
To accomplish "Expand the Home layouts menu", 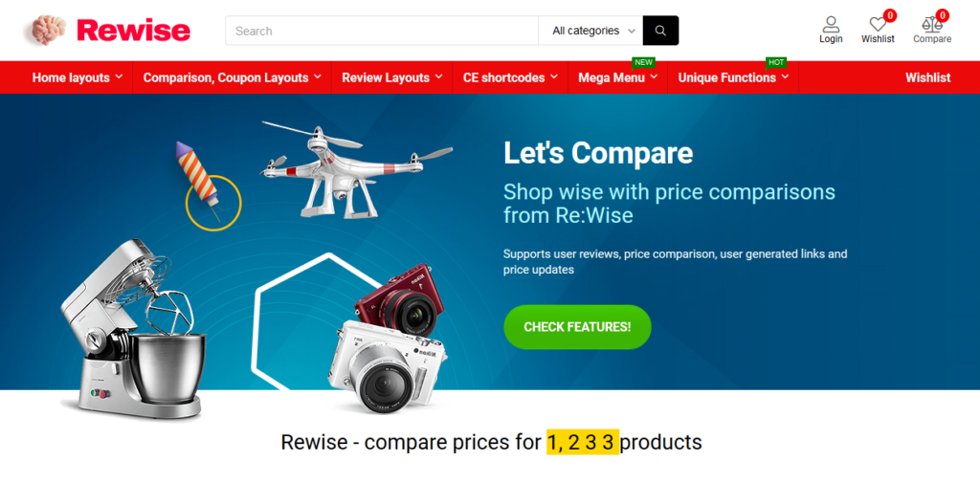I will (78, 77).
